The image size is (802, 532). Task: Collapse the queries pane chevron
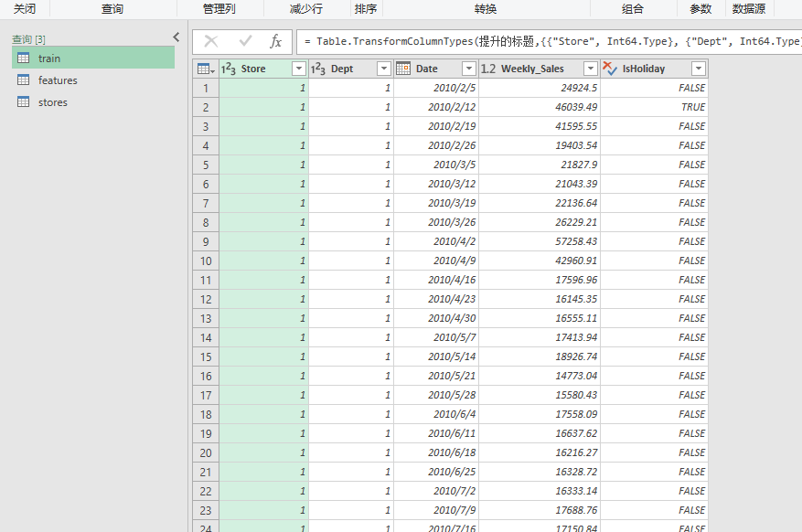[x=176, y=37]
